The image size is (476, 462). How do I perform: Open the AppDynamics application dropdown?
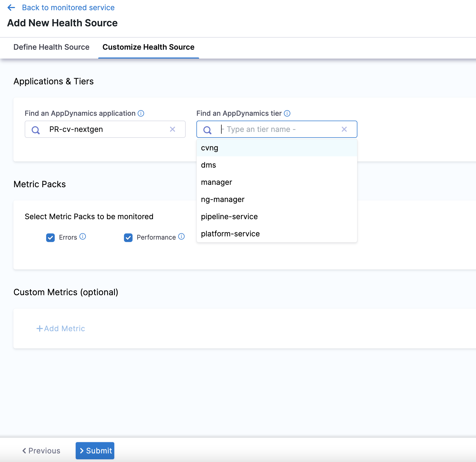point(105,129)
